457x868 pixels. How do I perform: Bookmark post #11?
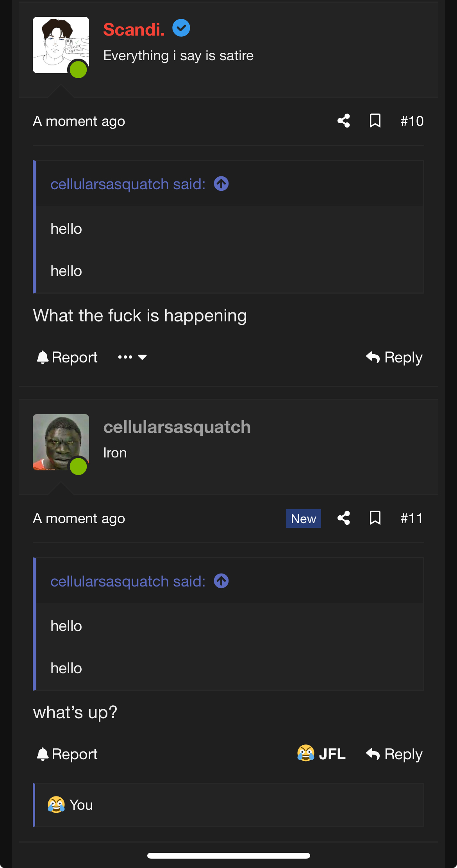[x=375, y=518]
